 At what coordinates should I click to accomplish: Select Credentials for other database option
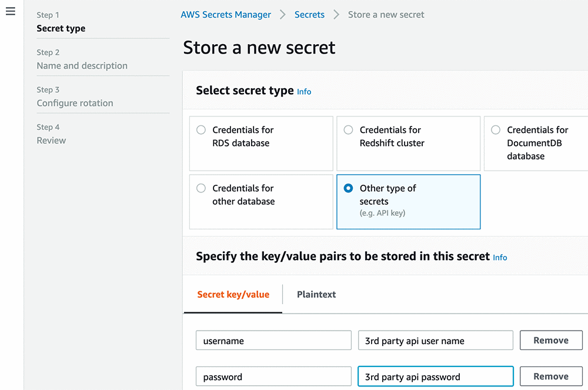pyautogui.click(x=201, y=188)
